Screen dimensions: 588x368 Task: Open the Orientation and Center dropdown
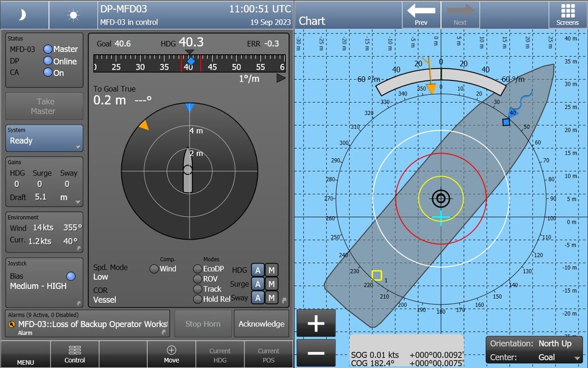pyautogui.click(x=534, y=350)
